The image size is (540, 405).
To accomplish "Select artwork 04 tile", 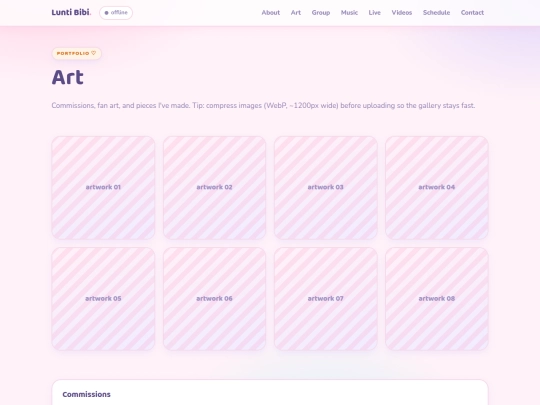I will click(x=437, y=188).
